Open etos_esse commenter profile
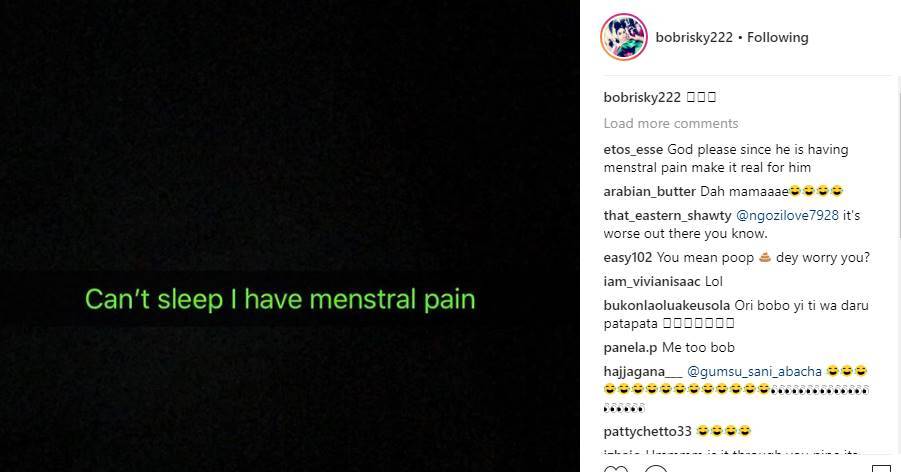This screenshot has height=472, width=901. [x=633, y=149]
